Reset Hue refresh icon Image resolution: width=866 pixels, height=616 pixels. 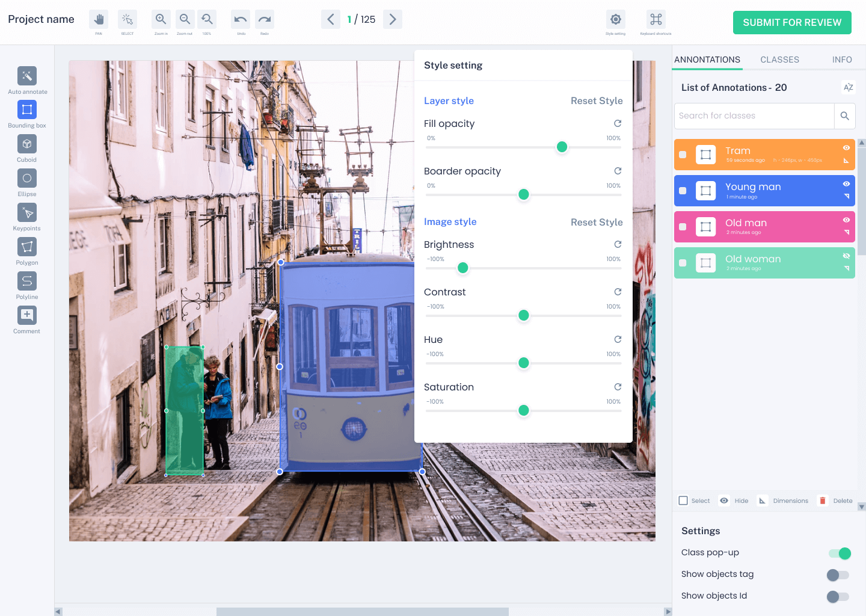[618, 339]
